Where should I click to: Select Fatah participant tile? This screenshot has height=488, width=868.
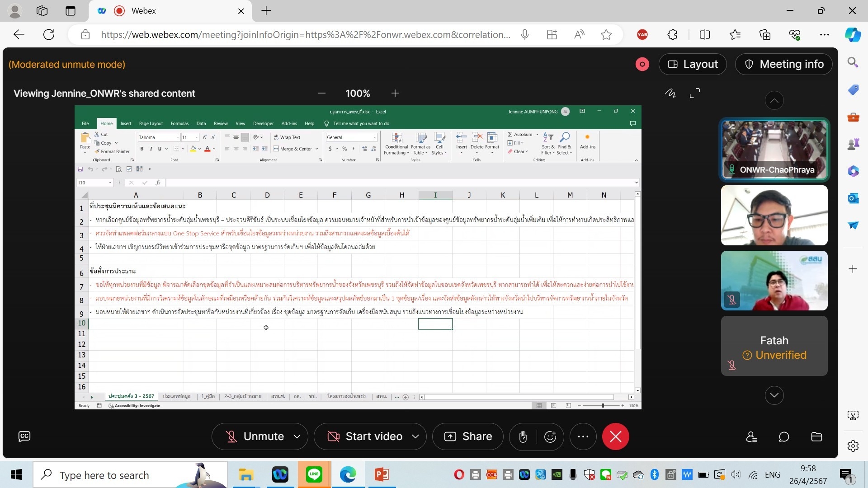coord(774,346)
